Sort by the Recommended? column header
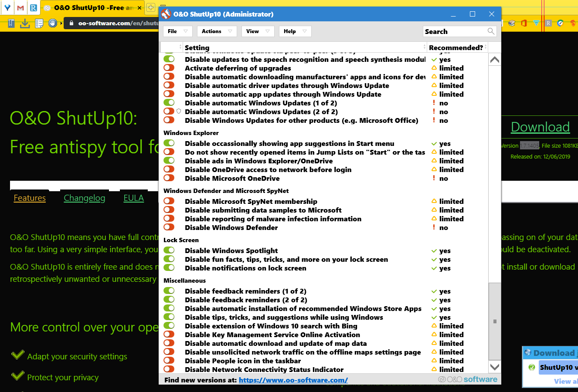 [x=457, y=47]
